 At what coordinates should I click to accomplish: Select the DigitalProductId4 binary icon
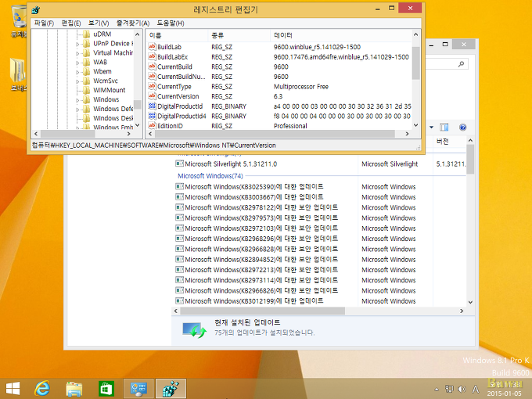152,116
